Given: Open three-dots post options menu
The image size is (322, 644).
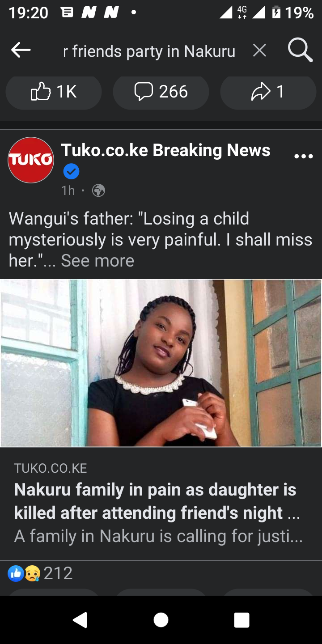Looking at the screenshot, I should pos(304,156).
